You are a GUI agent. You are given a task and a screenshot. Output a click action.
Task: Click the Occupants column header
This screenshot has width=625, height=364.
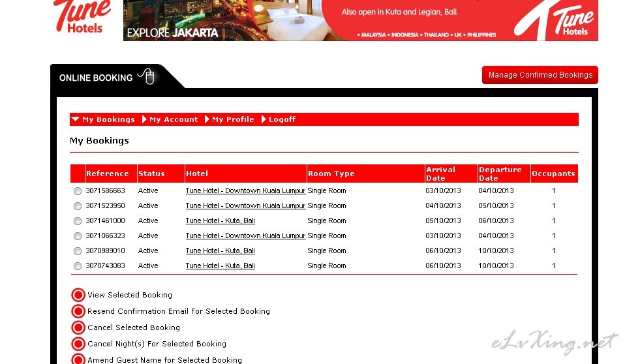[553, 174]
